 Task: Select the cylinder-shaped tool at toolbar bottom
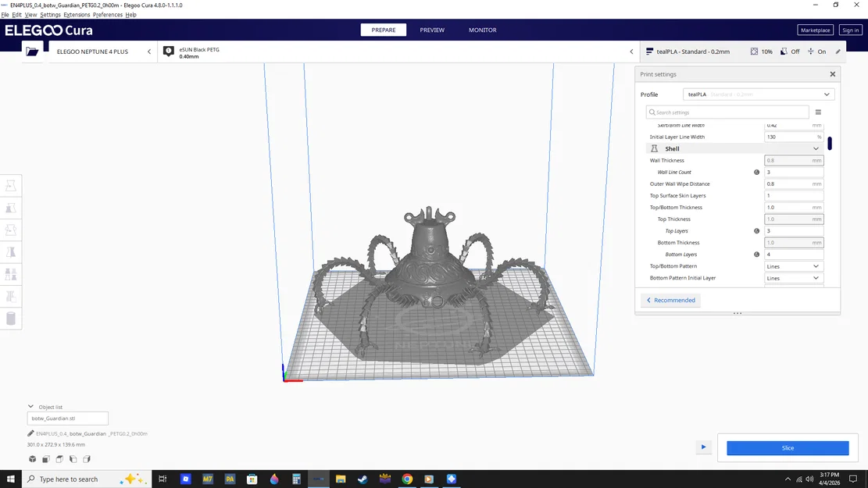point(10,319)
